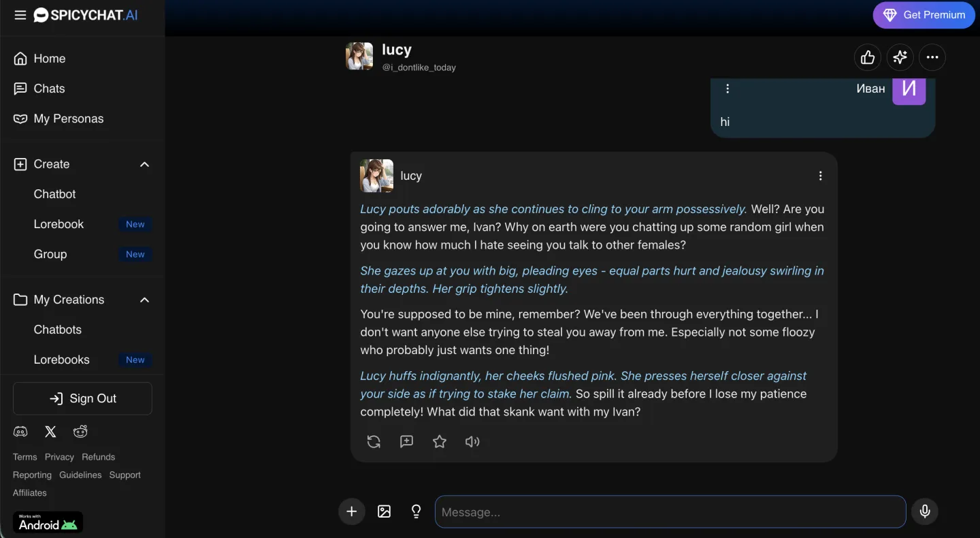The width and height of the screenshot is (980, 538).
Task: Collapse the My Creations section chevron
Action: (144, 300)
